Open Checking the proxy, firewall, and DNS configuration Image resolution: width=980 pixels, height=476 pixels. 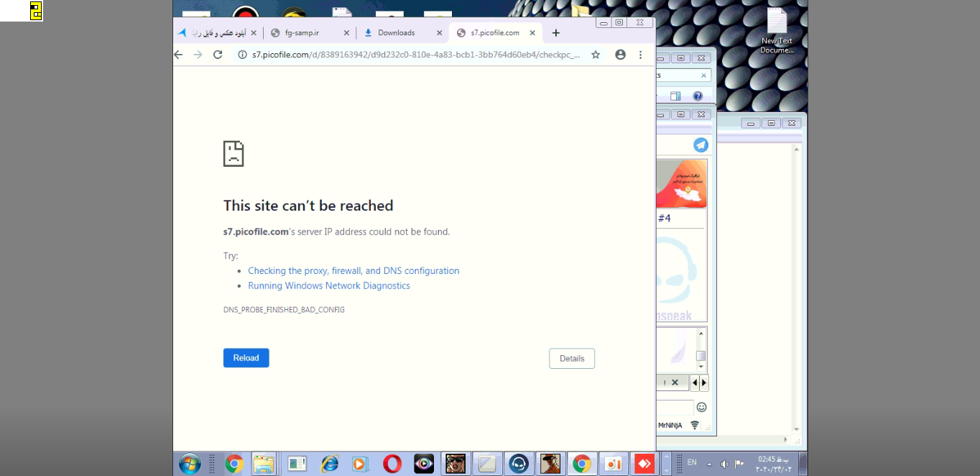tap(353, 271)
